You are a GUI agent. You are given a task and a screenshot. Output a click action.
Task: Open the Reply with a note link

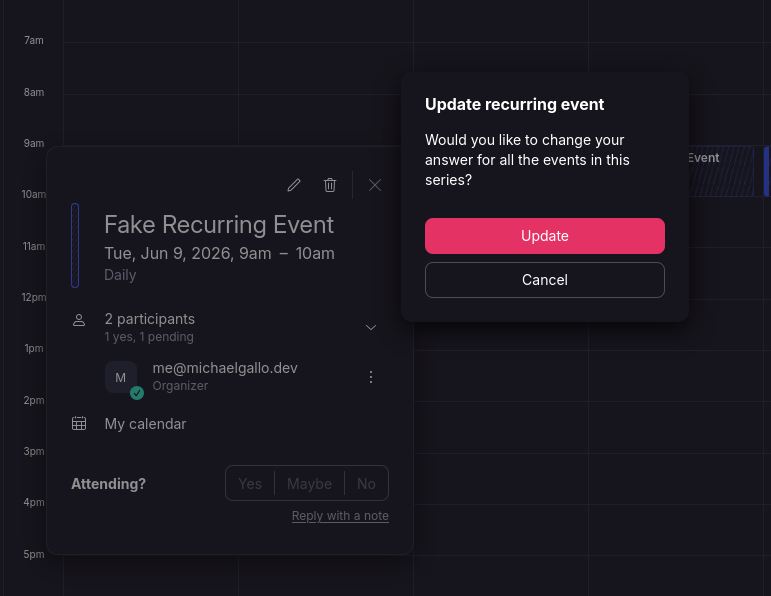(x=340, y=516)
